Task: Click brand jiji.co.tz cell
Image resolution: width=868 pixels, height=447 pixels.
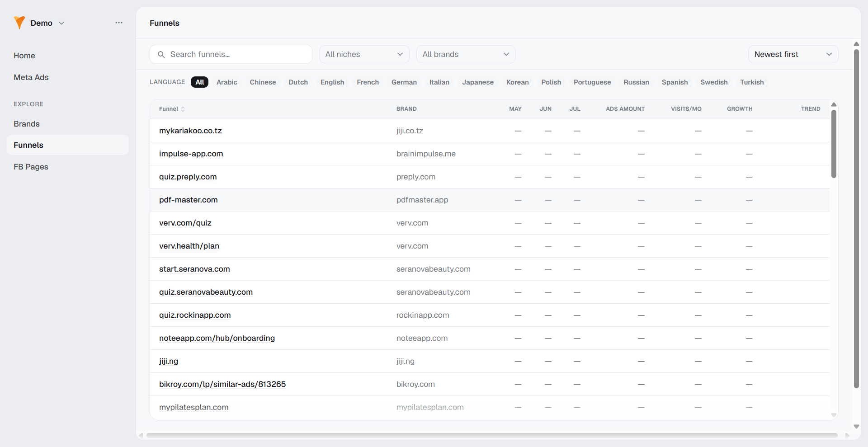Action: [x=410, y=131]
